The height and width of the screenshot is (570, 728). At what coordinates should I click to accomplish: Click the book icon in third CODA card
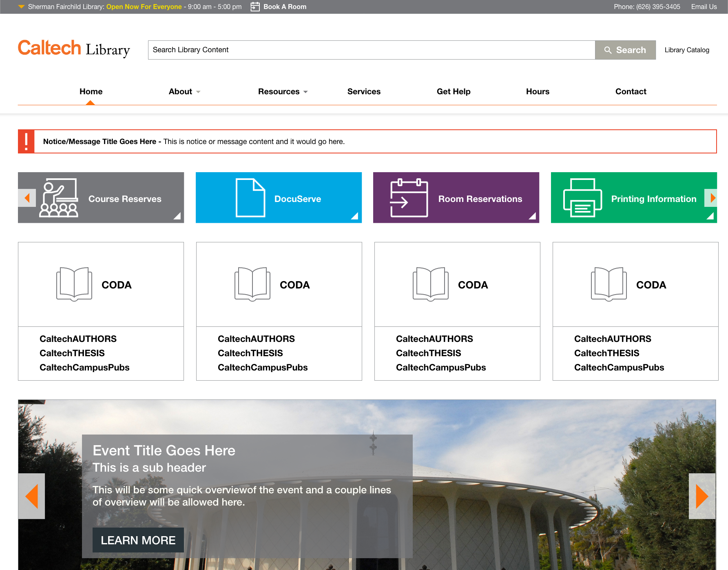click(x=431, y=284)
